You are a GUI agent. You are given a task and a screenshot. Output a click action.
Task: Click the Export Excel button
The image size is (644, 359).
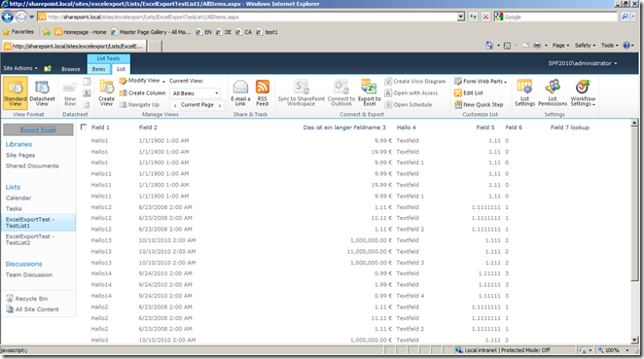(x=38, y=129)
